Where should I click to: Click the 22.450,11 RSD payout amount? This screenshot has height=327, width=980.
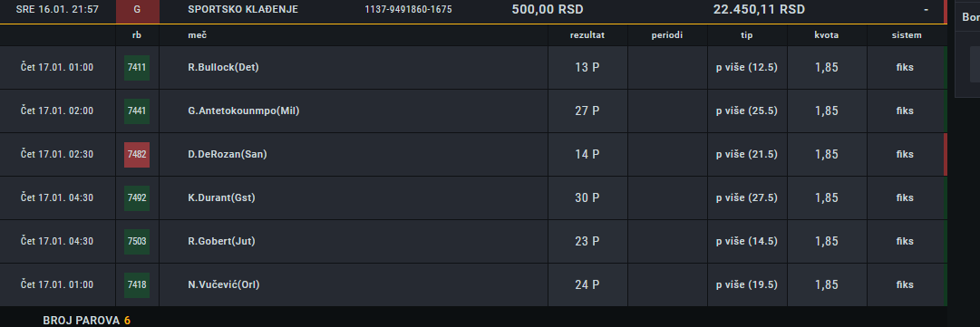tap(759, 10)
